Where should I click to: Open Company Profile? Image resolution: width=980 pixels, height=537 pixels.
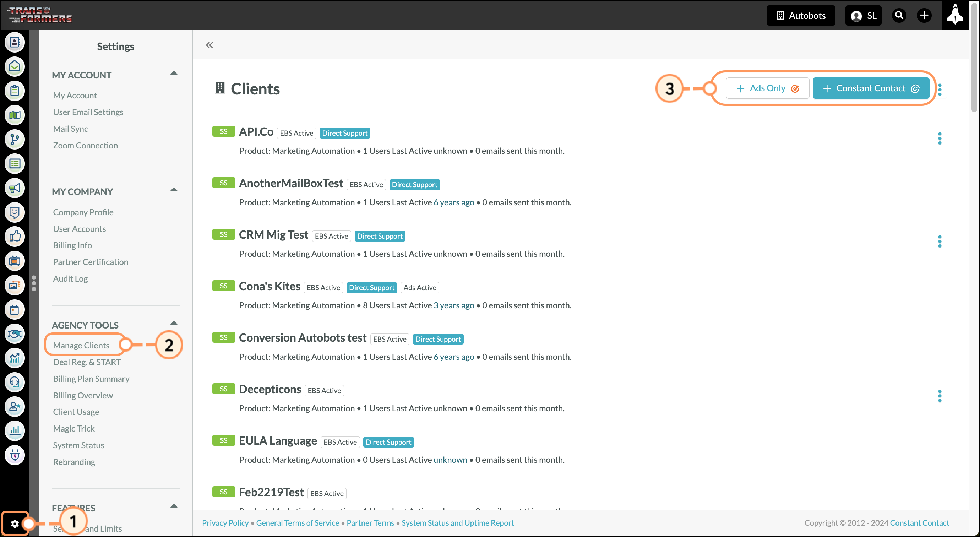point(83,212)
